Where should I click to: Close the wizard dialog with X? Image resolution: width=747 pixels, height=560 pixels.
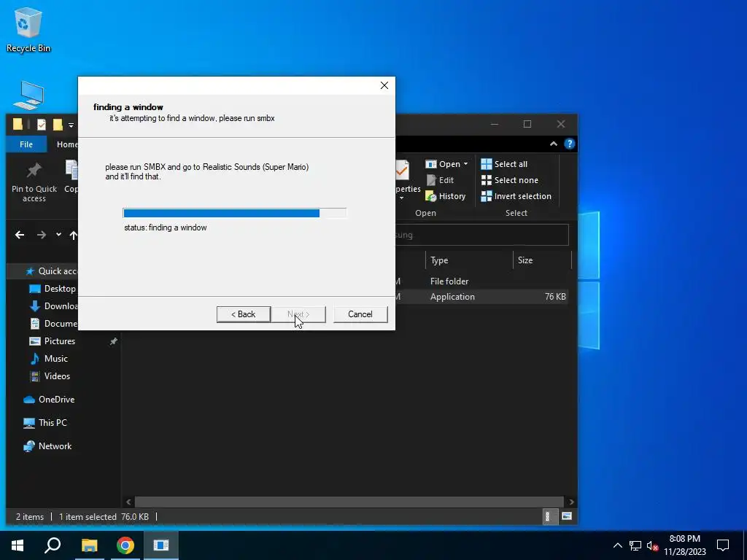[x=384, y=85]
